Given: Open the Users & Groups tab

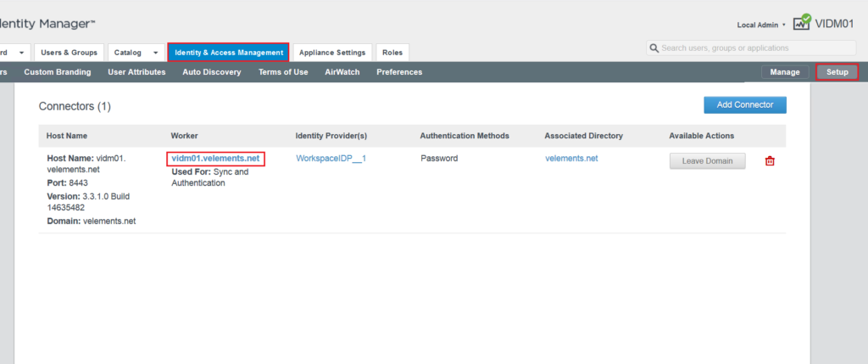Looking at the screenshot, I should point(70,53).
